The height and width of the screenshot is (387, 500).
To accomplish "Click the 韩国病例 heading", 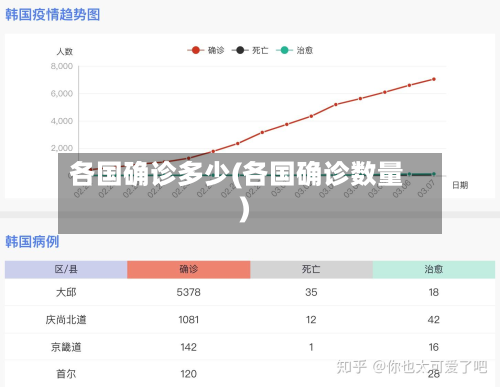I will coord(32,242).
